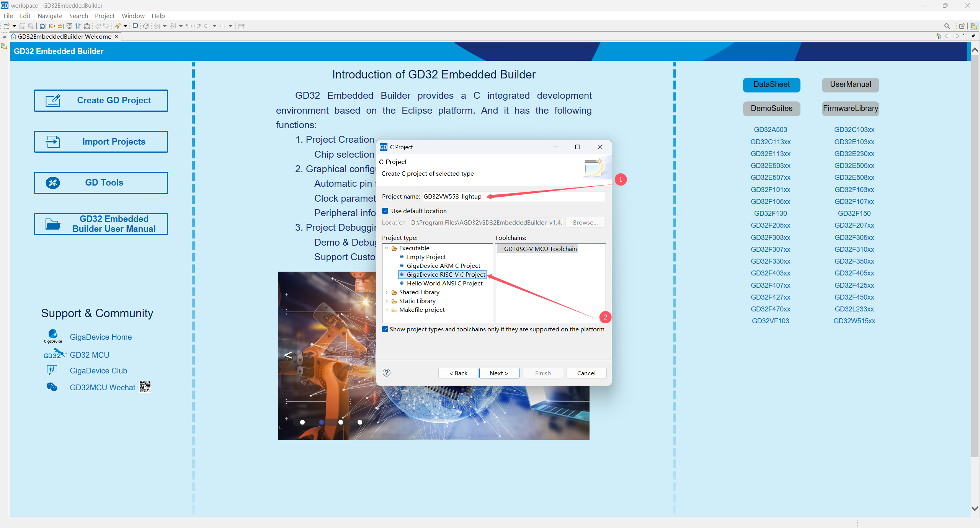Open the Navigate menu
The width and height of the screenshot is (980, 528).
50,16
